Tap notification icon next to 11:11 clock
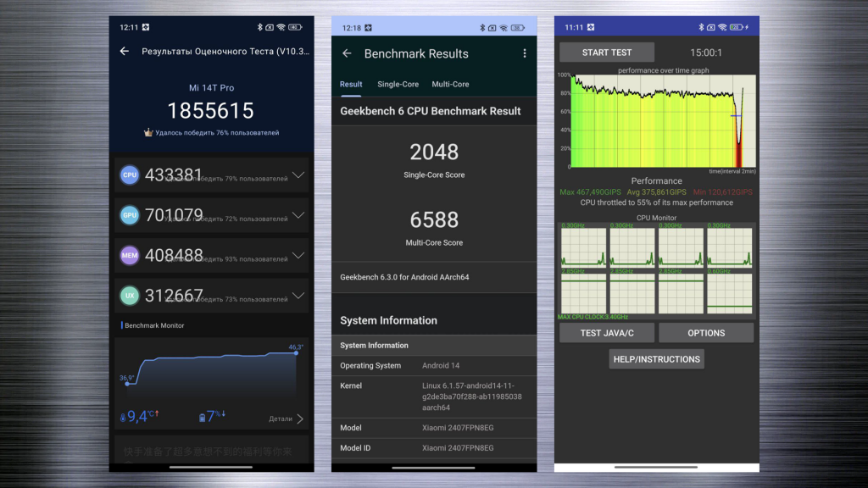The height and width of the screenshot is (488, 868). click(591, 27)
